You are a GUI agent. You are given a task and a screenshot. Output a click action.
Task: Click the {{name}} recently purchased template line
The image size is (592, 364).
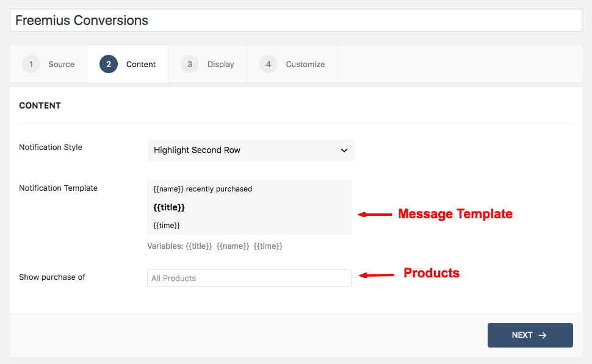click(203, 189)
